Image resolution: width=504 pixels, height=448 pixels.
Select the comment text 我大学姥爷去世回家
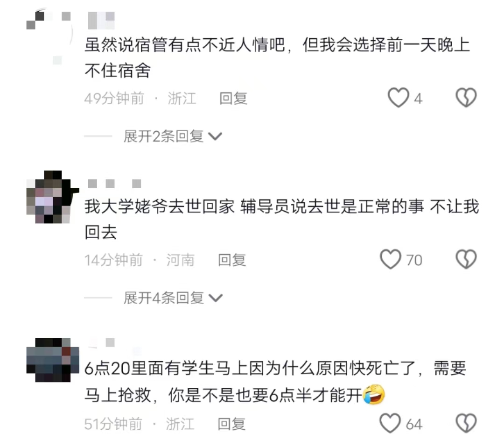[x=160, y=206]
